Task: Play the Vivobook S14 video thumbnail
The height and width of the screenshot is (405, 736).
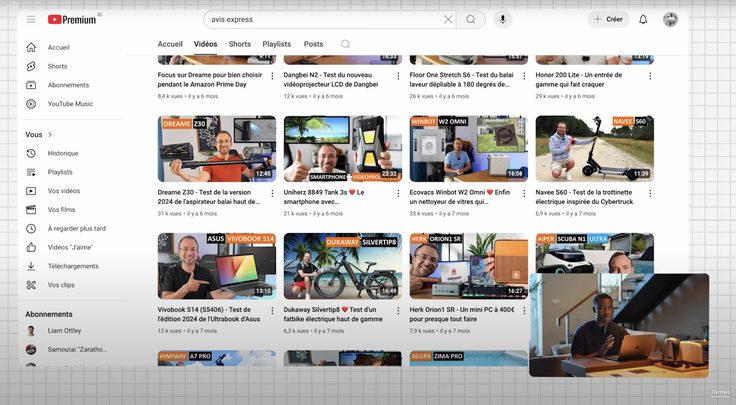Action: [x=217, y=266]
